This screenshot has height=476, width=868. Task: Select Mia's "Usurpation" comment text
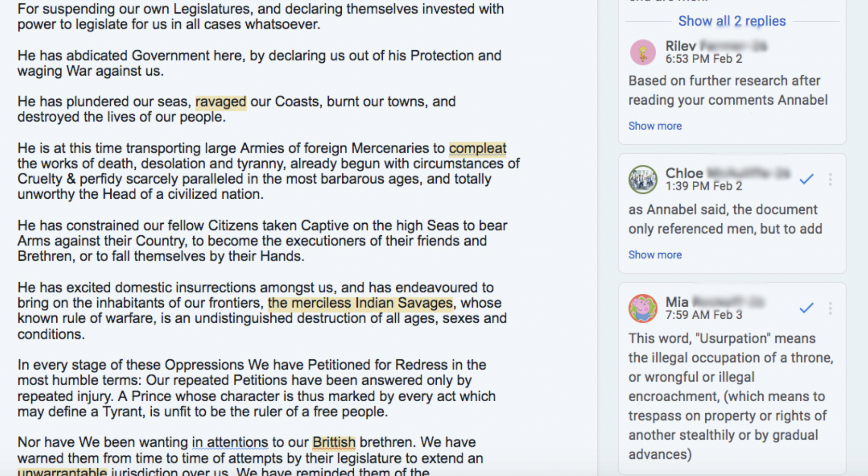coord(731,396)
